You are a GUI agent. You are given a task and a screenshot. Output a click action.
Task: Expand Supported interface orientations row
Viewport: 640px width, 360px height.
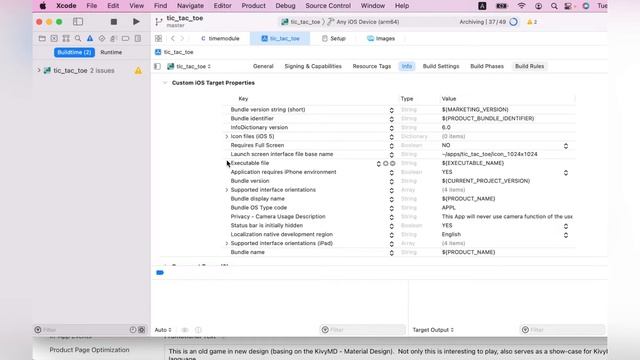pyautogui.click(x=227, y=190)
